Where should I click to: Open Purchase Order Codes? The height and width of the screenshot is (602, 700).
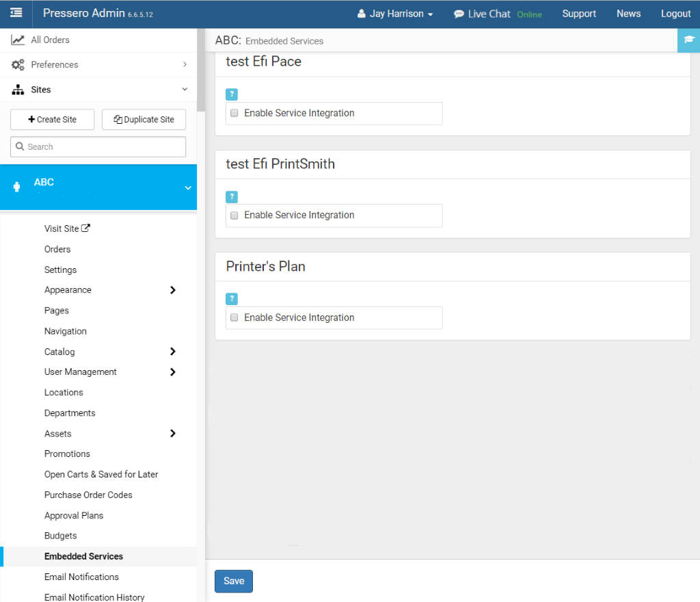pyautogui.click(x=88, y=495)
